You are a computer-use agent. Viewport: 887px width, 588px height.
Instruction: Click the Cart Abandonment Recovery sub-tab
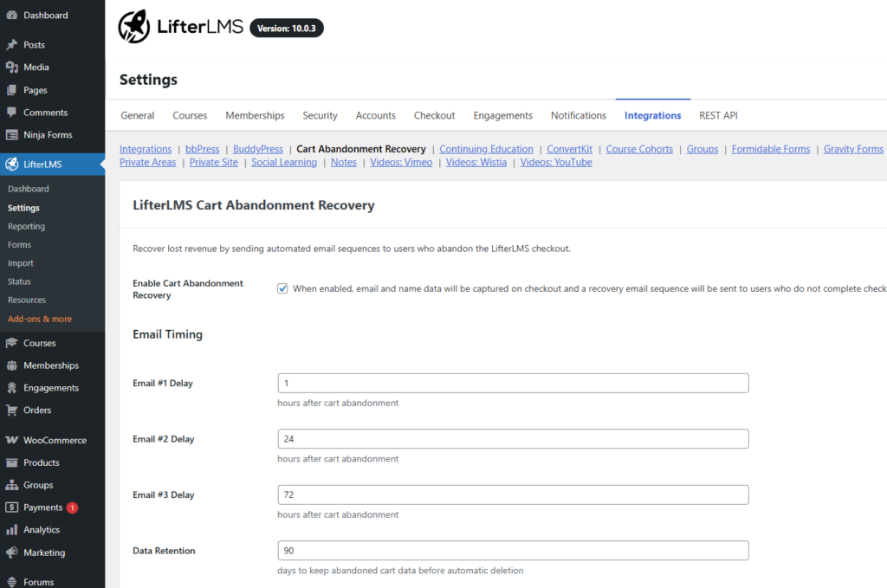coord(361,149)
